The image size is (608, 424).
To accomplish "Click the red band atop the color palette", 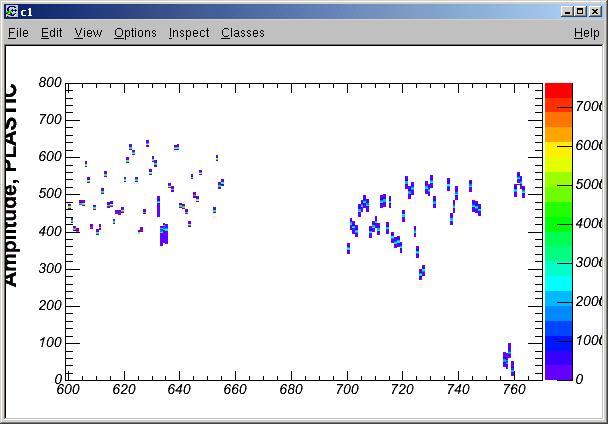I will 559,90.
